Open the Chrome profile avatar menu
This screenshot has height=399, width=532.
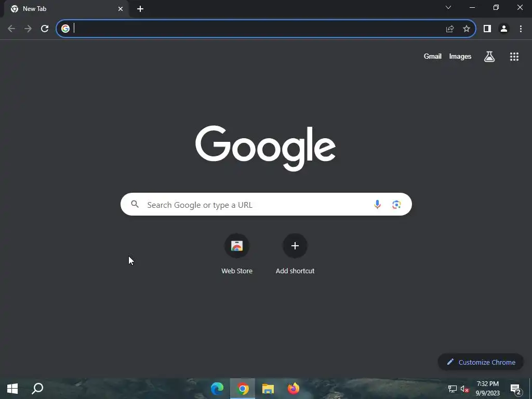[x=504, y=29]
